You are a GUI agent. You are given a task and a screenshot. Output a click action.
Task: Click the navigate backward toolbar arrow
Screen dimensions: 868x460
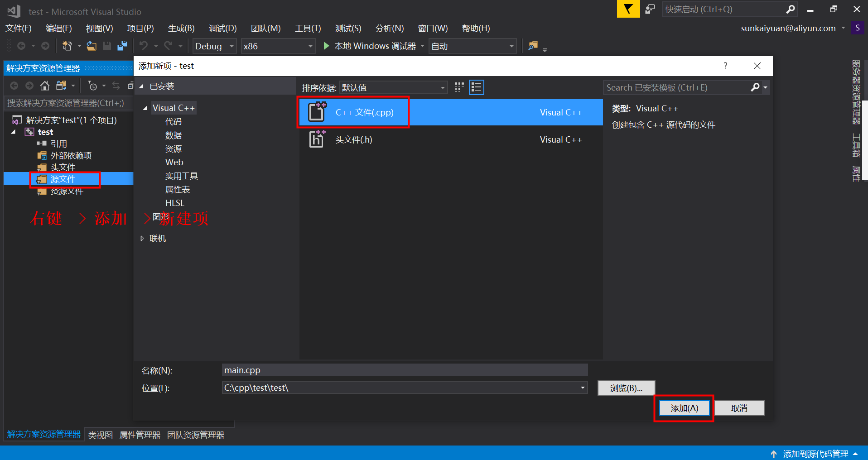[21, 46]
